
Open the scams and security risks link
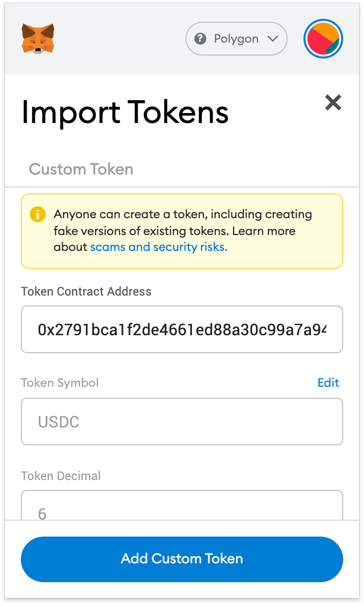click(158, 246)
